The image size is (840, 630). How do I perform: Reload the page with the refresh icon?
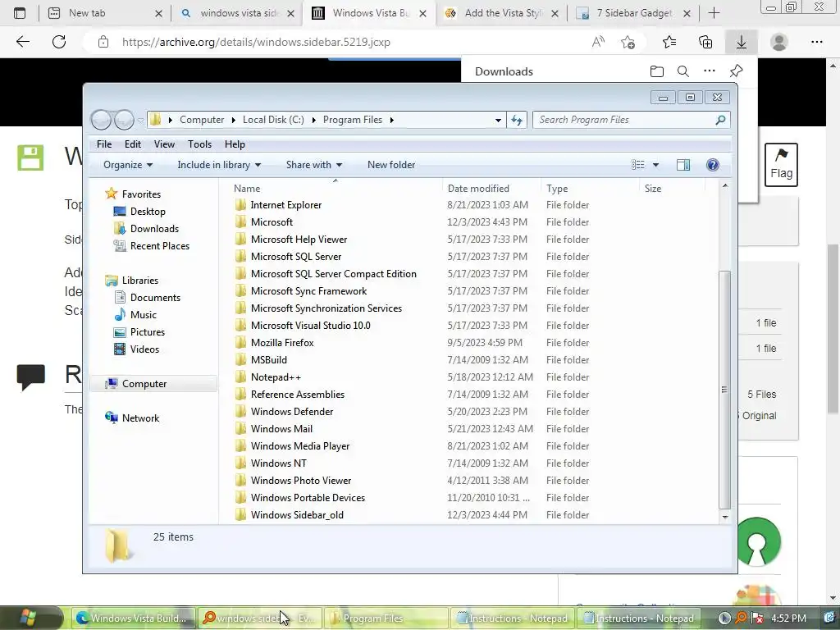[59, 42]
